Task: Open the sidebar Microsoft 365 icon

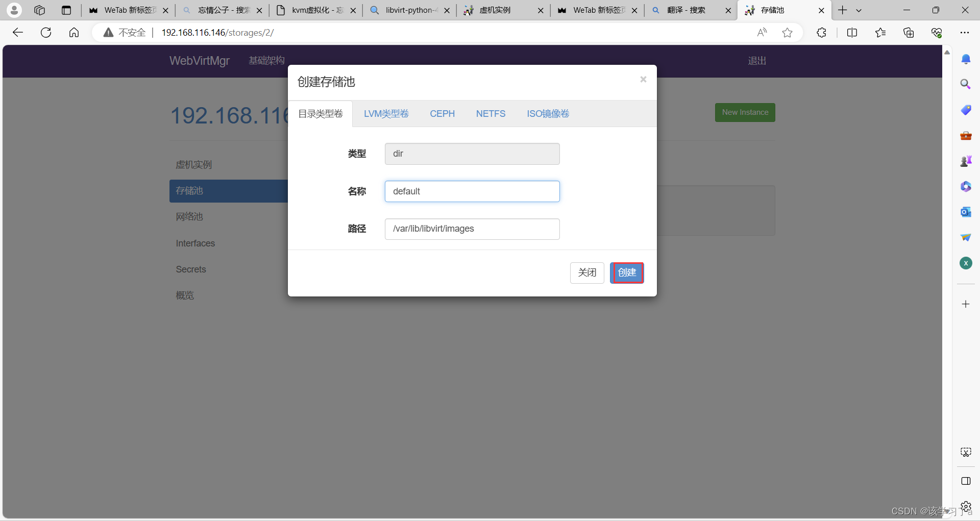Action: [966, 186]
